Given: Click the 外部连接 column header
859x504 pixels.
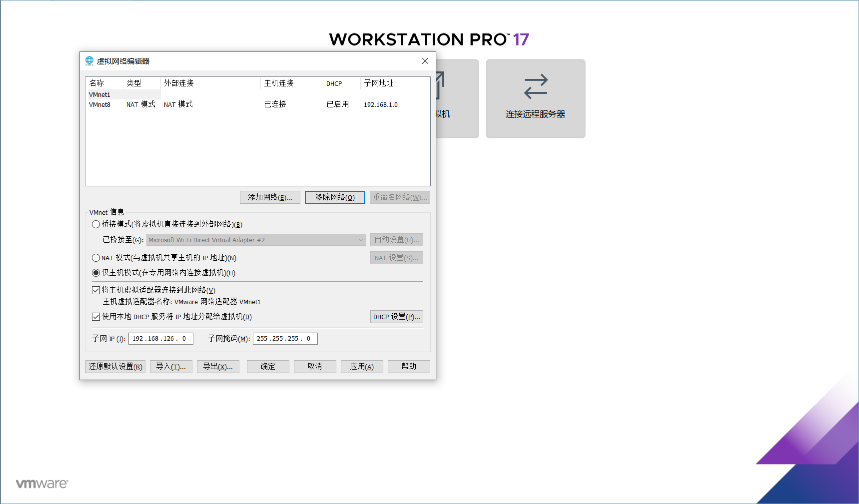Looking at the screenshot, I should 210,83.
